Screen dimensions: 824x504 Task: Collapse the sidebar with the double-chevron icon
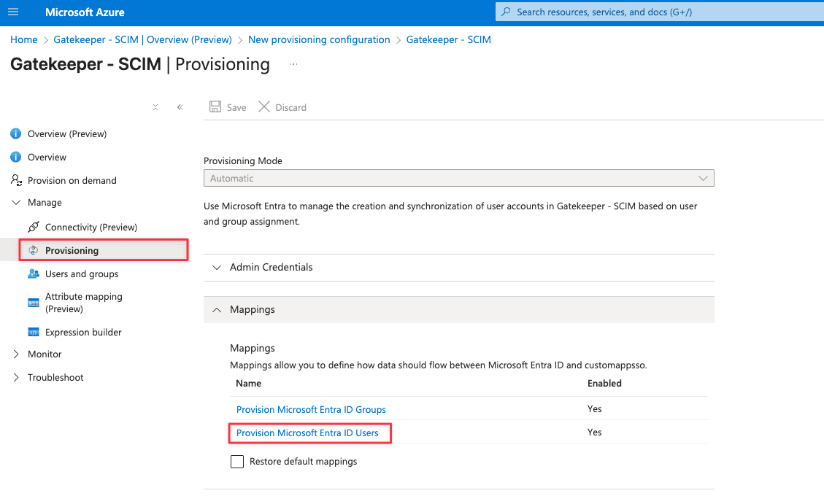tap(180, 106)
